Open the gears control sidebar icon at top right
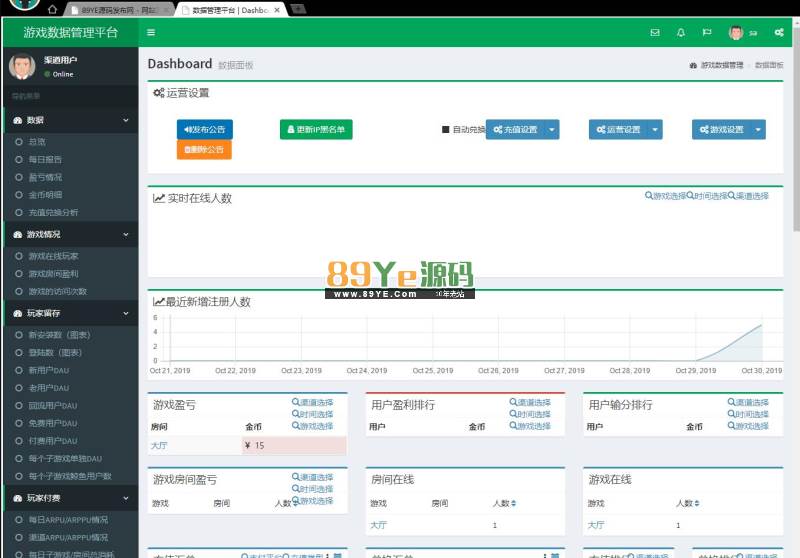800x558 pixels. (x=779, y=33)
